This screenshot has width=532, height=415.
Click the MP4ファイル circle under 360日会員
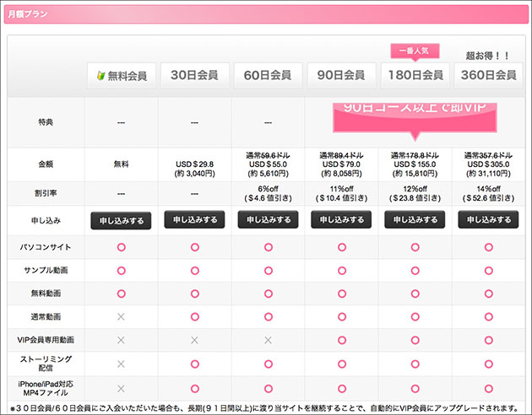coord(487,388)
